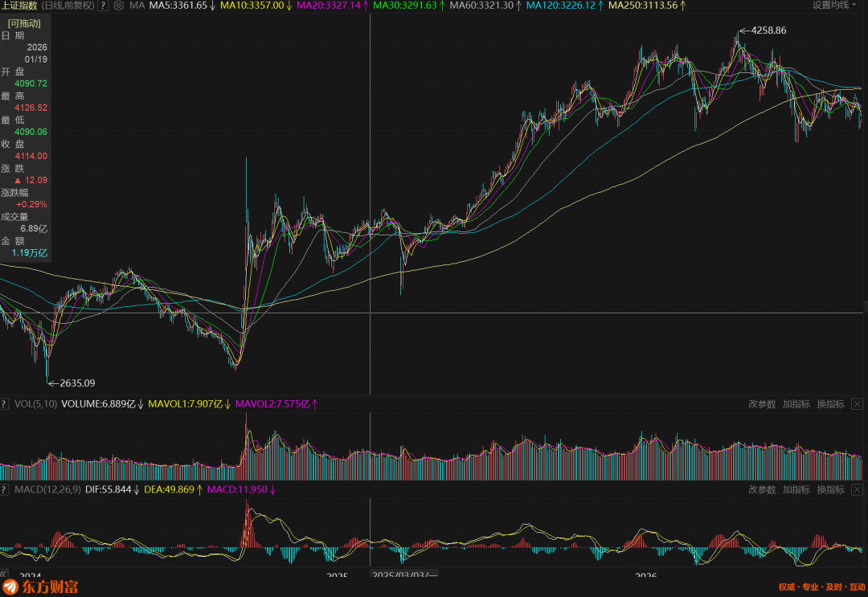Click the 2025/03/03/一 crosshair date label
The height and width of the screenshot is (597, 868).
click(x=404, y=575)
